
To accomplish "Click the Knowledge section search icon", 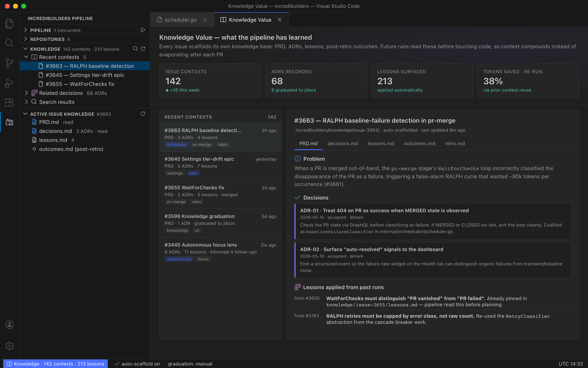I will coord(135,49).
